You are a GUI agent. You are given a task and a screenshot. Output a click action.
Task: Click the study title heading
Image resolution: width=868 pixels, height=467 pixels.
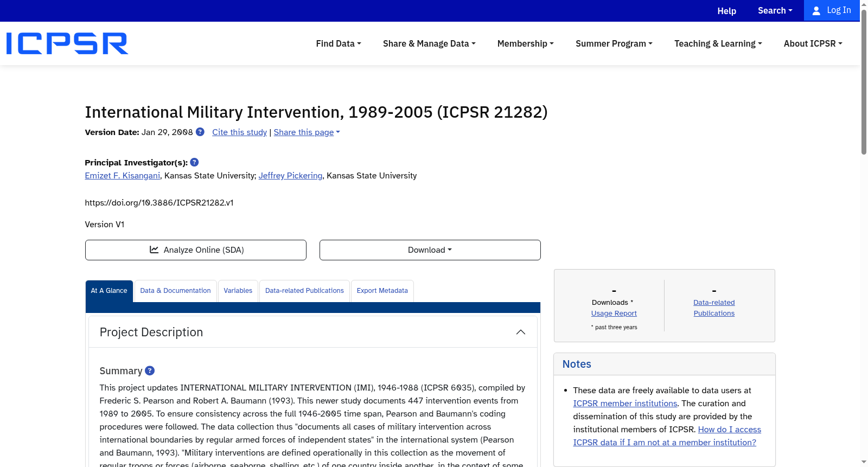[x=316, y=112]
